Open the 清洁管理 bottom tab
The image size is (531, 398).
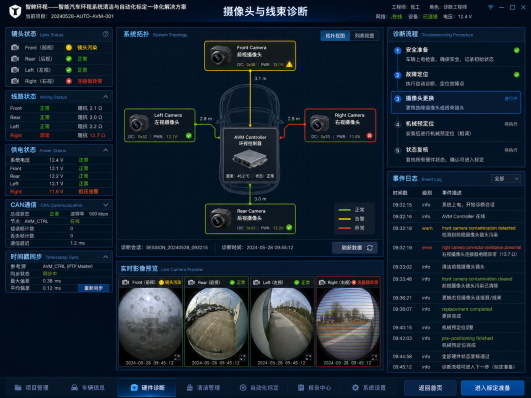[204, 387]
